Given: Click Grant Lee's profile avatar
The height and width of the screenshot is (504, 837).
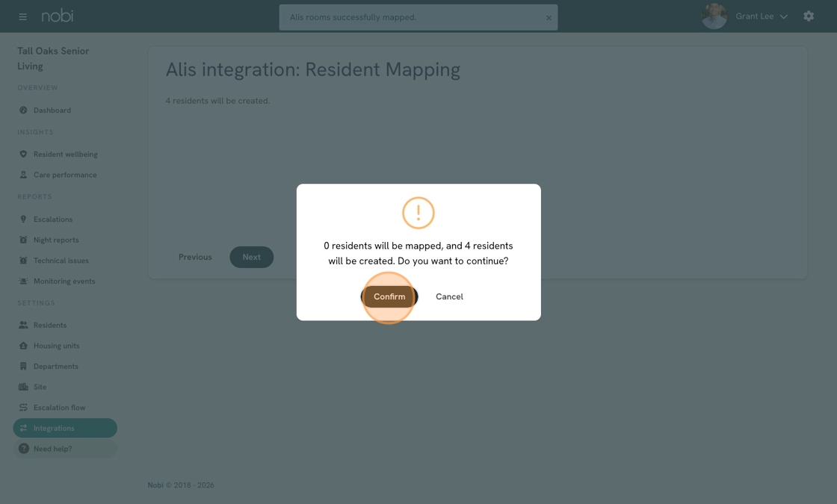Looking at the screenshot, I should click(x=714, y=16).
